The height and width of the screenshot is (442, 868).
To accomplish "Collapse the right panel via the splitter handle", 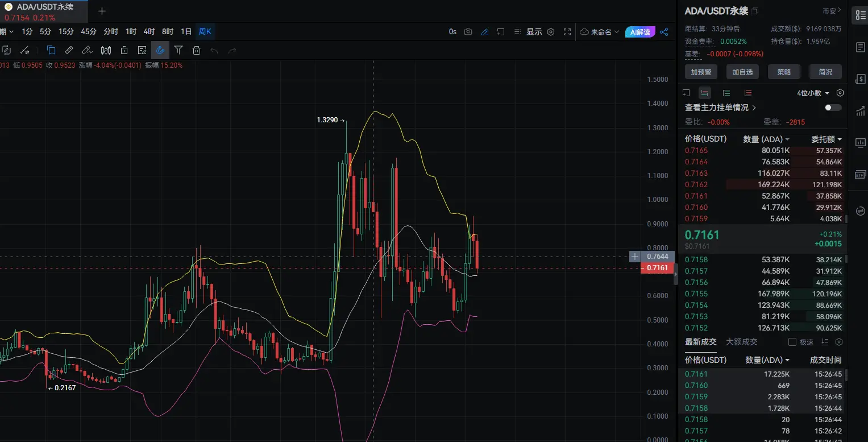I will [x=676, y=275].
